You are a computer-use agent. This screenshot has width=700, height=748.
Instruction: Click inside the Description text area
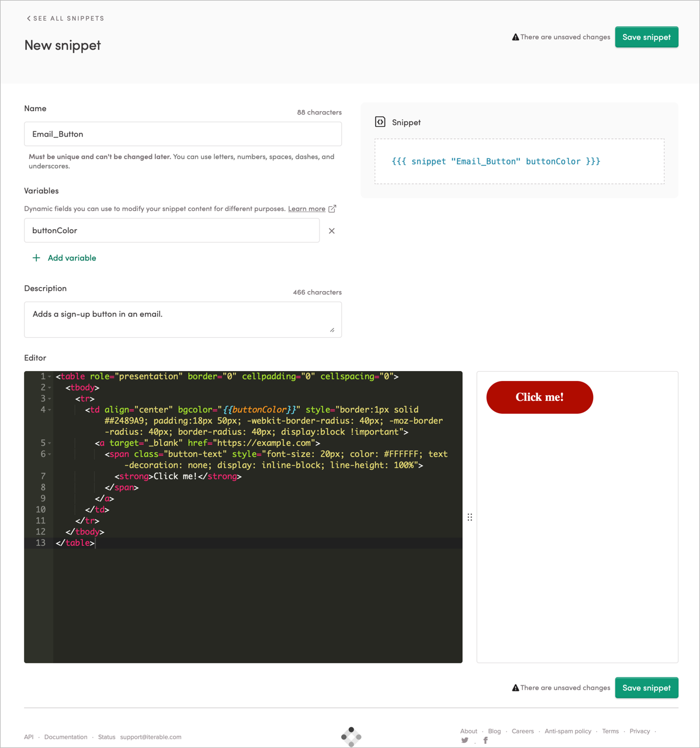point(183,319)
